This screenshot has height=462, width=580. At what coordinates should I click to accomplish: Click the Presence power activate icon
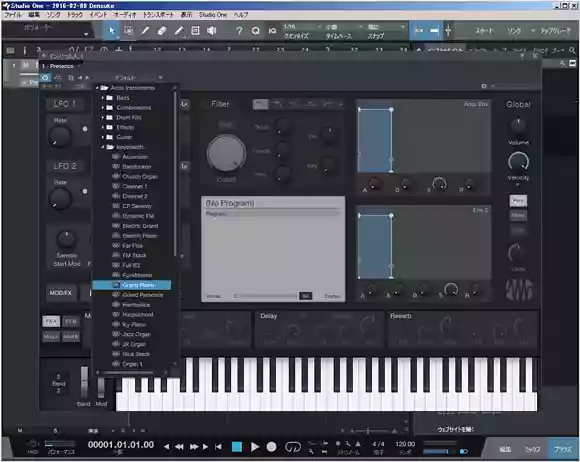45,78
